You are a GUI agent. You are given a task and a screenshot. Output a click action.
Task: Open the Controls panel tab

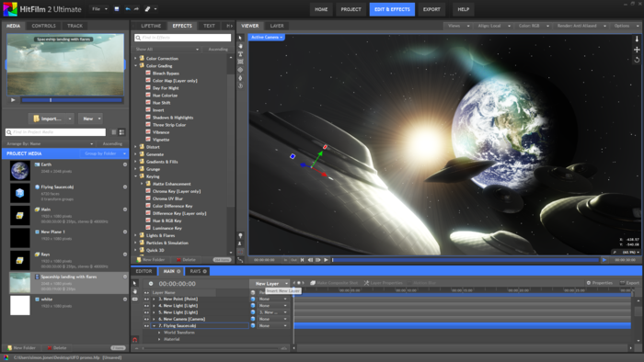(43, 26)
